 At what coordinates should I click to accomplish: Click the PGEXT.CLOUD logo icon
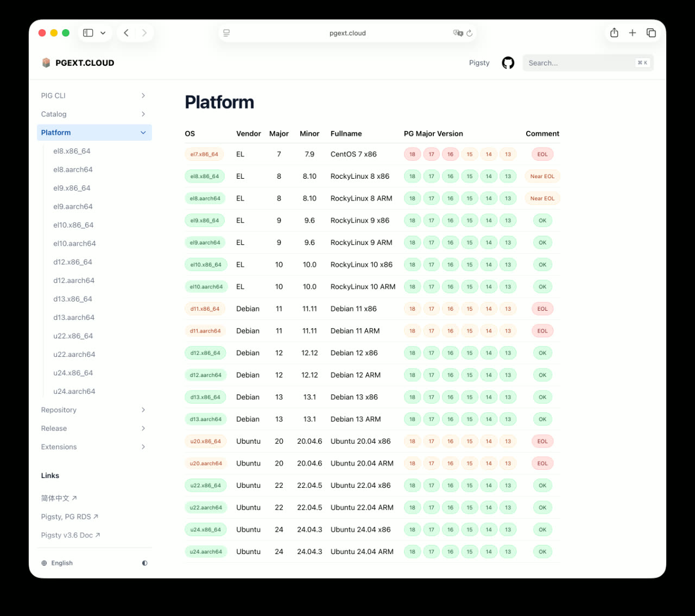coord(46,63)
